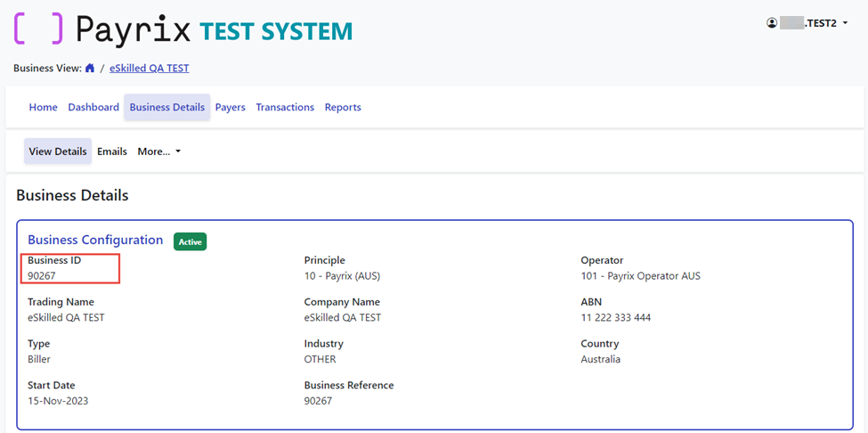Screen dimensions: 868x433
Task: Click the Industry value OTHER
Action: 320,359
